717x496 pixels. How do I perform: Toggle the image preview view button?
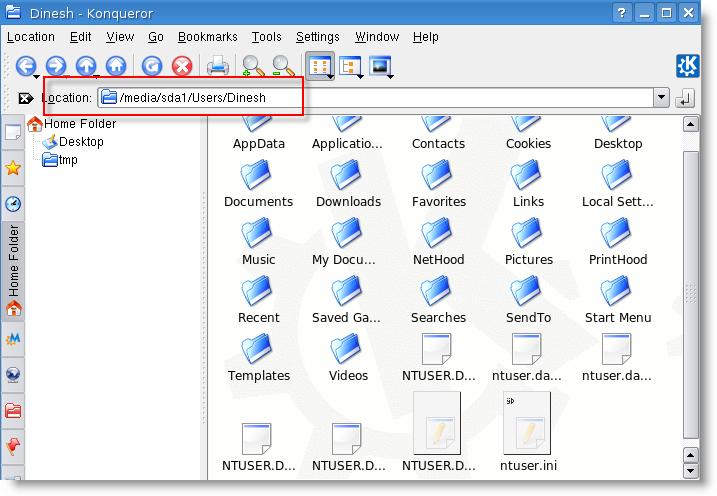pyautogui.click(x=380, y=67)
